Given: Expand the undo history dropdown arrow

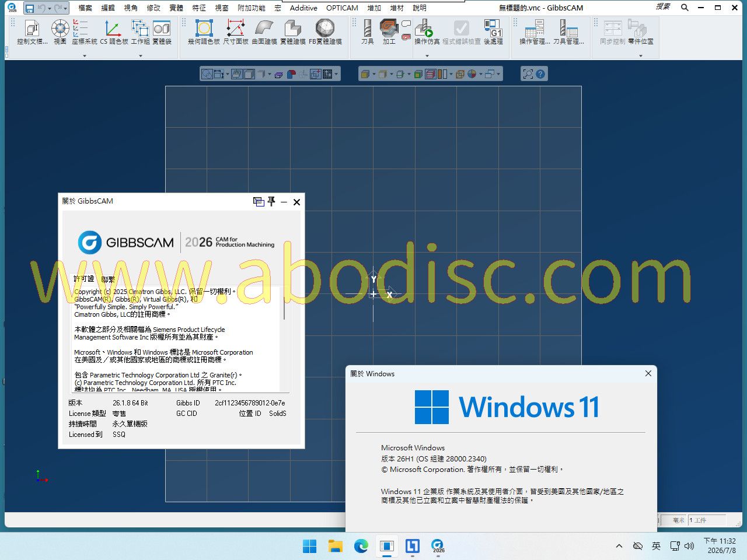Looking at the screenshot, I should [x=49, y=8].
